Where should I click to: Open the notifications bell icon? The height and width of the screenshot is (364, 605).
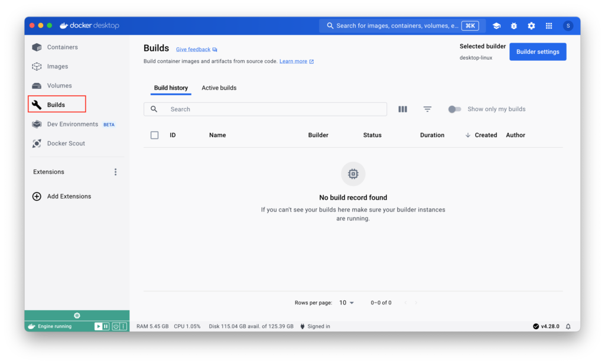pyautogui.click(x=568, y=326)
